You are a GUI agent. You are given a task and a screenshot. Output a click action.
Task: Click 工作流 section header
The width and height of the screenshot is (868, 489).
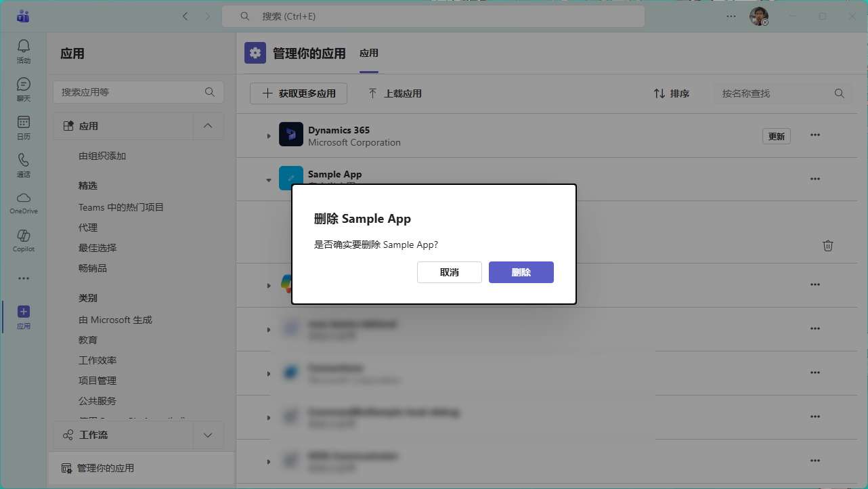click(123, 435)
